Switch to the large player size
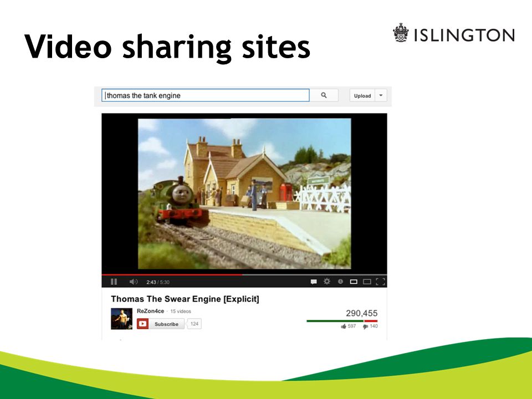 [367, 282]
